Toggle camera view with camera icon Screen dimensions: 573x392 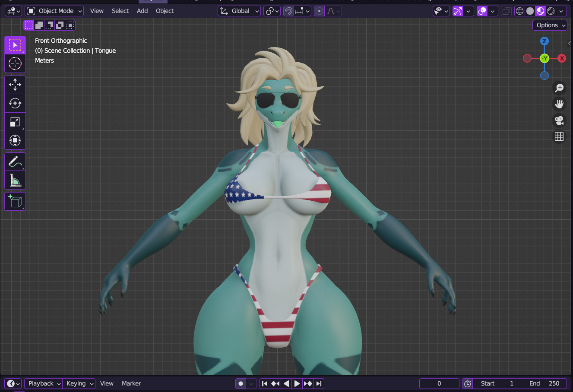559,120
